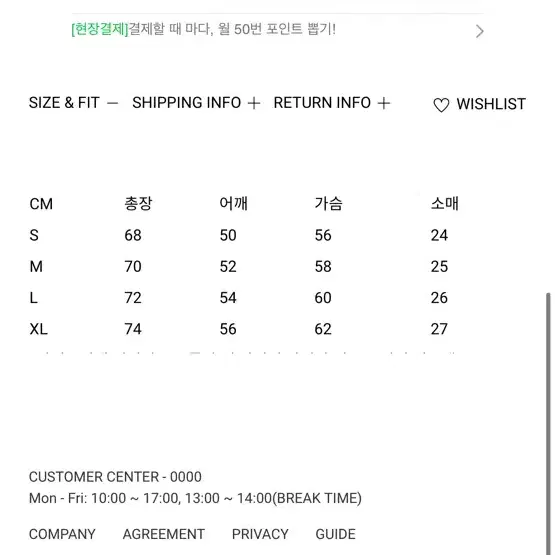Image resolution: width=555 pixels, height=555 pixels.
Task: Collapse the SIZE & FIT section
Action: tap(64, 103)
